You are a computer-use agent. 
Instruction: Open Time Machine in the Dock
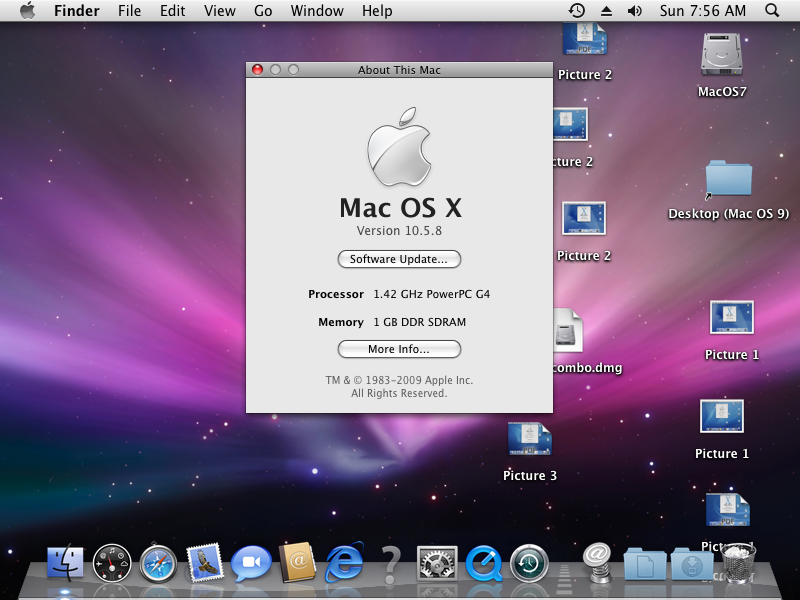click(530, 563)
